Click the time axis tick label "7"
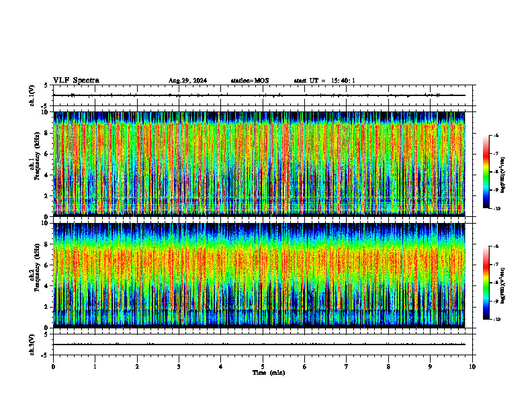 [x=347, y=367]
